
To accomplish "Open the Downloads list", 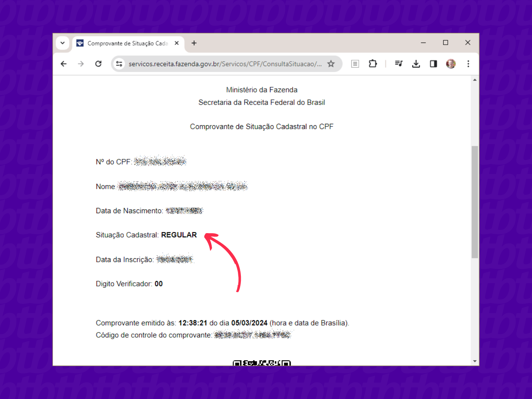I will point(416,64).
